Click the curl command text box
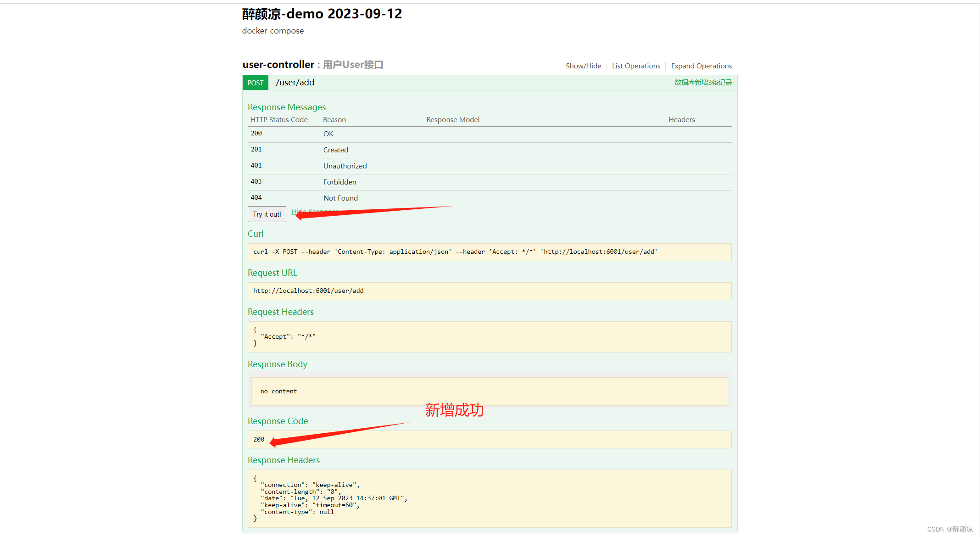The width and height of the screenshot is (980, 537). (490, 252)
